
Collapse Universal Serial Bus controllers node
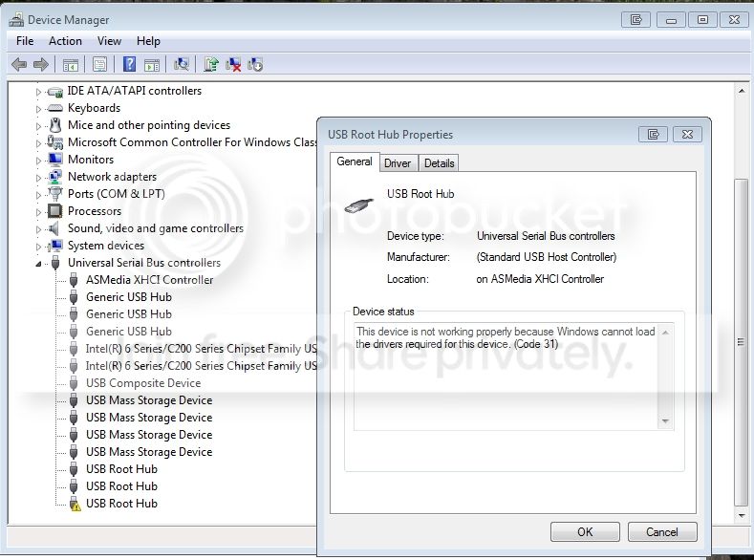point(38,264)
